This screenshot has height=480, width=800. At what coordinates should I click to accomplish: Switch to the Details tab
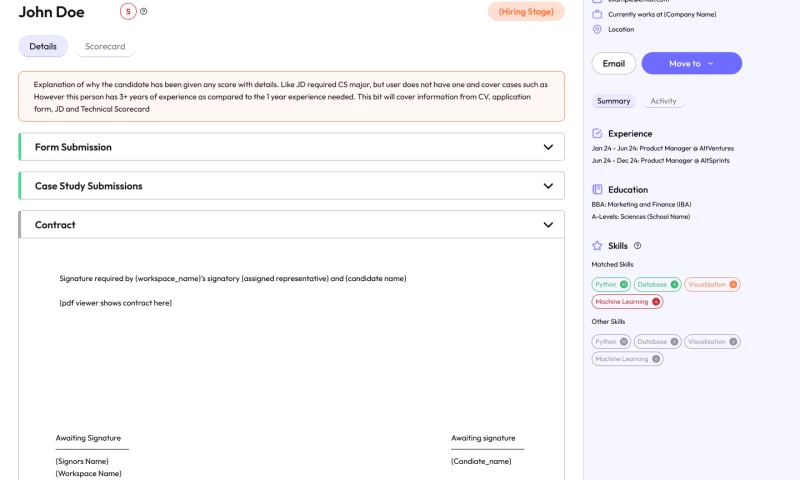(43, 46)
